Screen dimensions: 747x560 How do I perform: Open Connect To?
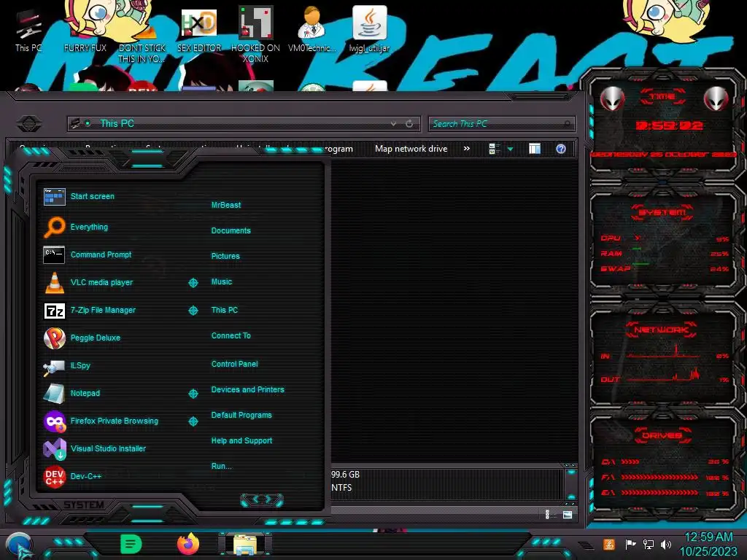pos(231,335)
